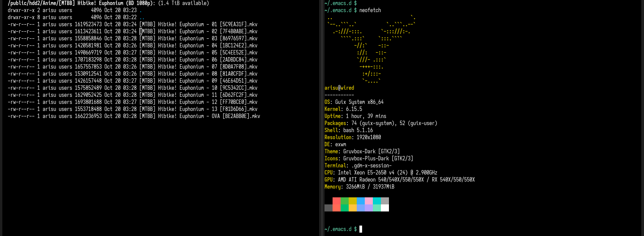
Task: Click the OS: Guix System line
Action: [x=354, y=102]
